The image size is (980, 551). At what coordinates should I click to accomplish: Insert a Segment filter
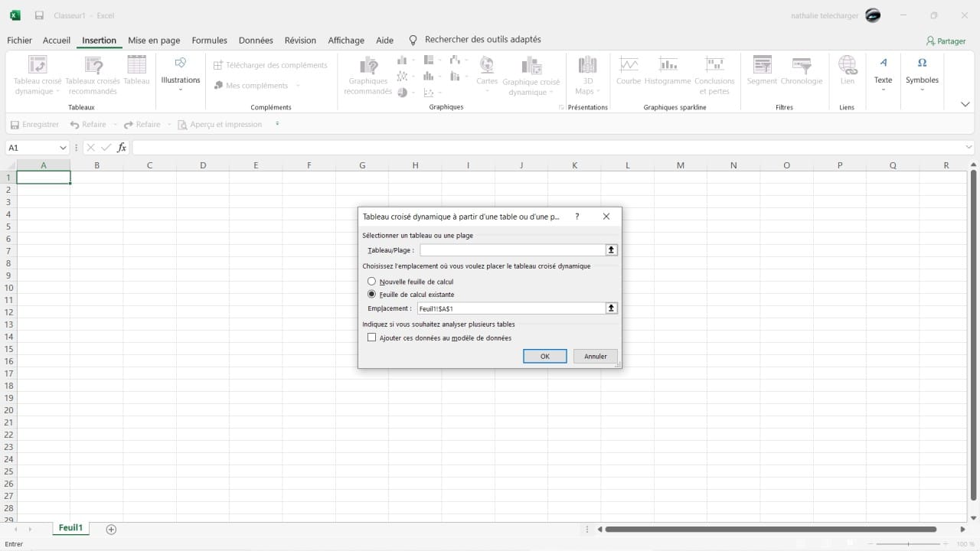pyautogui.click(x=761, y=74)
